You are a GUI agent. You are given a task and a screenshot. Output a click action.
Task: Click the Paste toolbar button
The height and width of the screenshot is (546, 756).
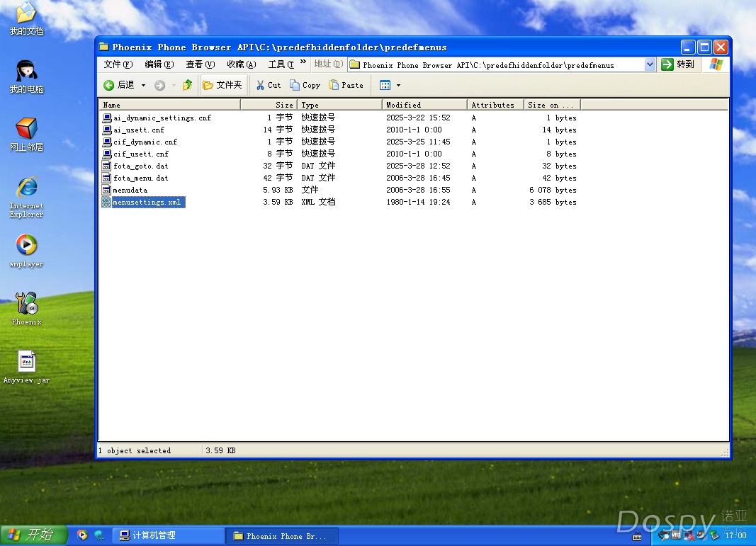pyautogui.click(x=346, y=85)
